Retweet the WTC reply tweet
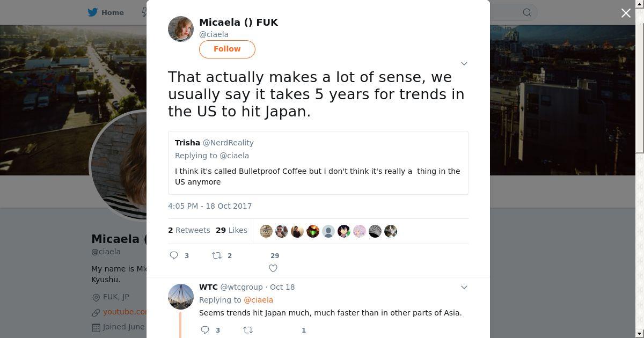 tap(248, 330)
